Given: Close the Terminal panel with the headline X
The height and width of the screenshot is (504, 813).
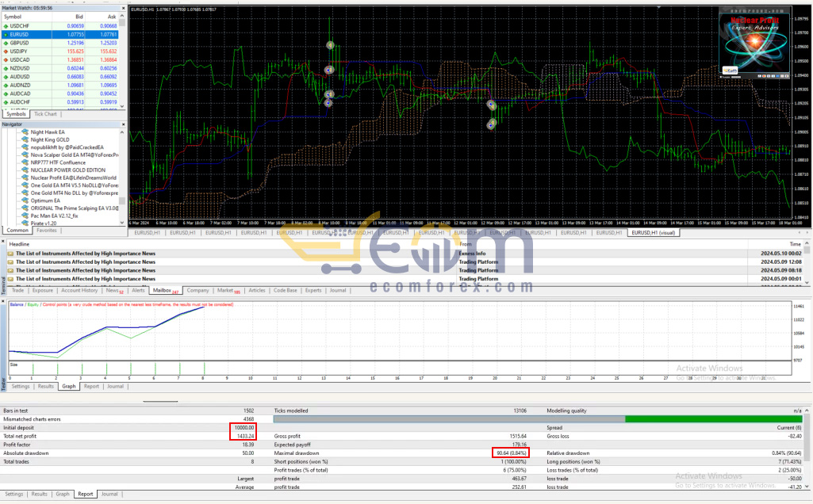Looking at the screenshot, I should click(x=3, y=242).
